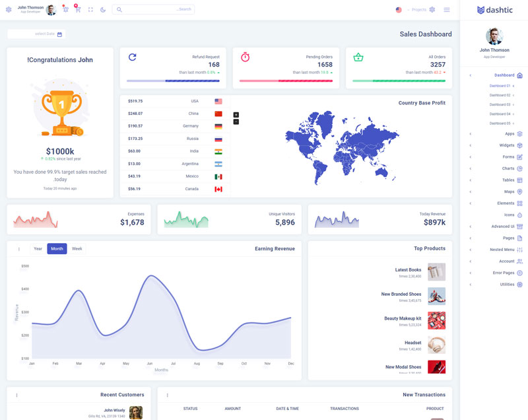The image size is (528, 420).
Task: Click the Refund Request refresh icon
Action: pyautogui.click(x=132, y=57)
